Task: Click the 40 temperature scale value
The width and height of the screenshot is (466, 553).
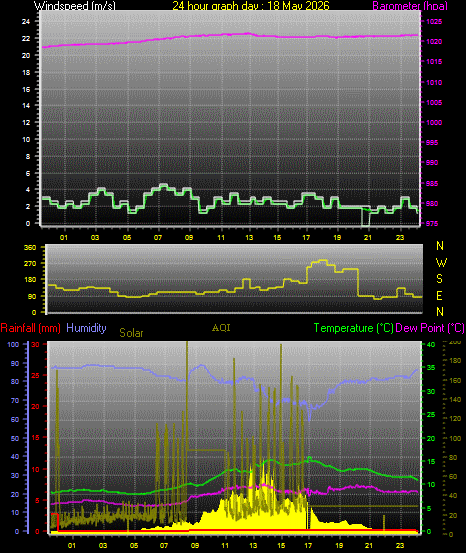Action: point(431,344)
